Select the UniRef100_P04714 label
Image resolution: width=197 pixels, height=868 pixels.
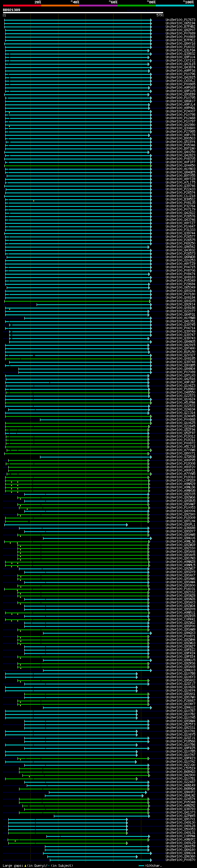click(x=180, y=328)
